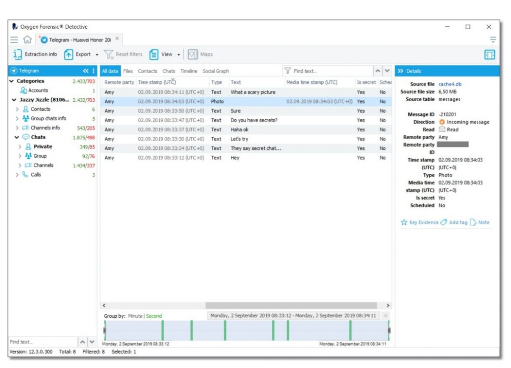The width and height of the screenshot is (511, 368).
Task: Collapse the Categories tree node
Action: [x=12, y=81]
